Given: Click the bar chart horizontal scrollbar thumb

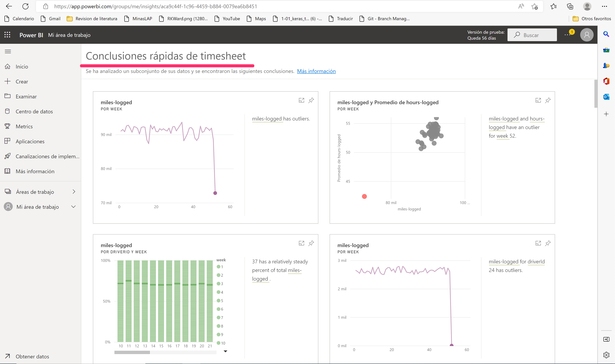Looking at the screenshot, I should click(132, 352).
